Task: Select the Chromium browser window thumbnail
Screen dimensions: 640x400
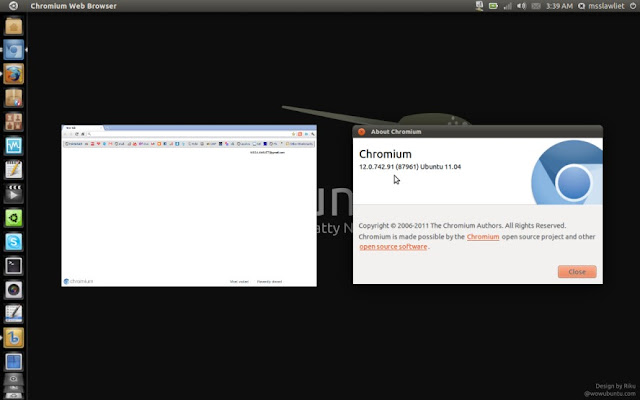Action: [x=189, y=206]
